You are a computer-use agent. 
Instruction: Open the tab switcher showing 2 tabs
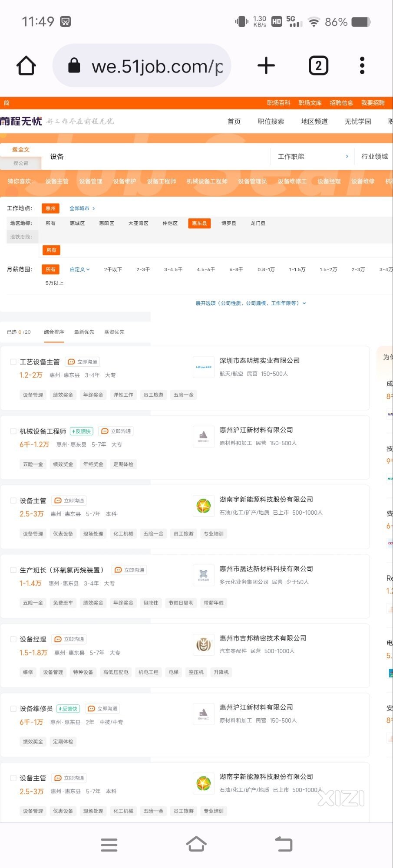click(318, 66)
